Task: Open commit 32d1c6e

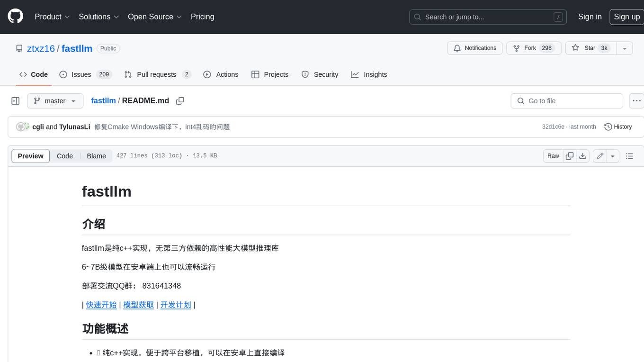Action: pyautogui.click(x=553, y=127)
